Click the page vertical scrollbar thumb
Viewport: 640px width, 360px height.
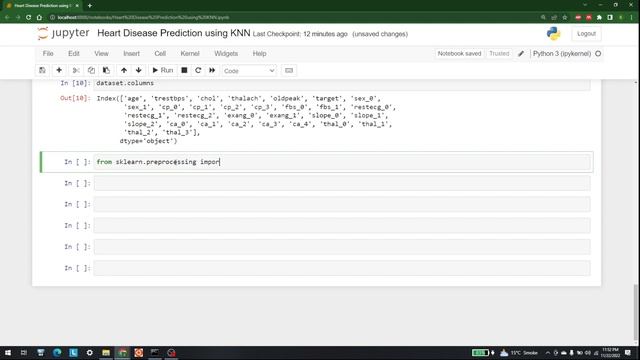point(636,312)
